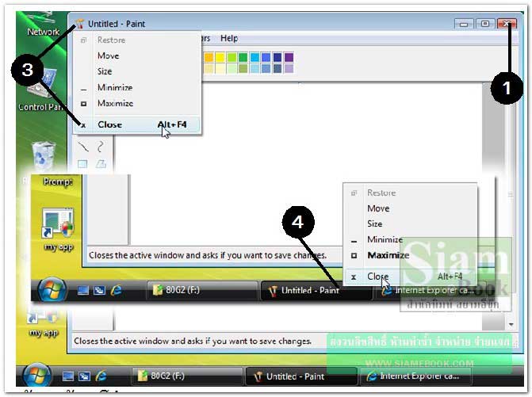The image size is (532, 397).
Task: Choose Move in the taskbar button popup menu
Action: point(410,208)
